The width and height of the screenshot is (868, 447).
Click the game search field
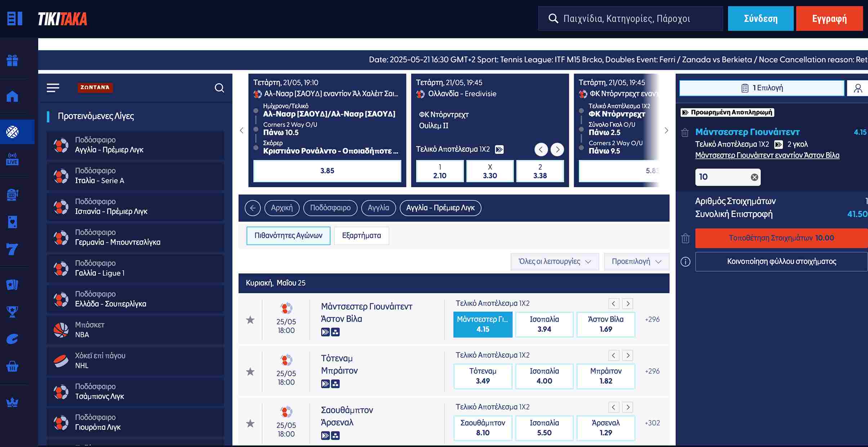tap(630, 19)
